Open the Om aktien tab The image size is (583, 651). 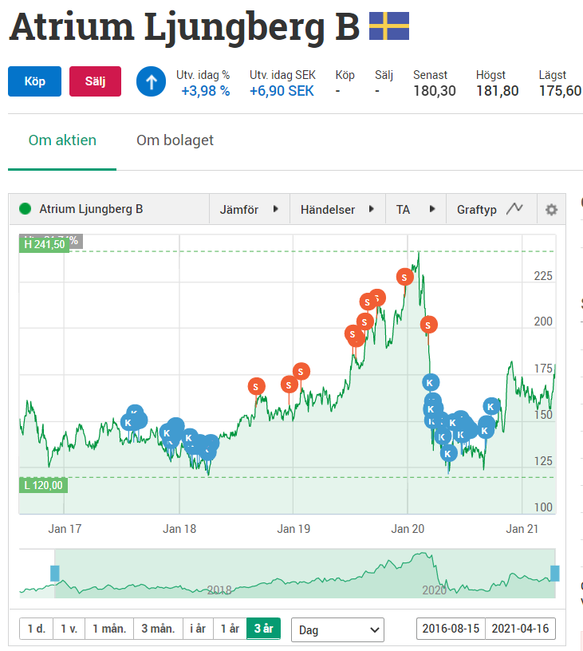tap(62, 140)
